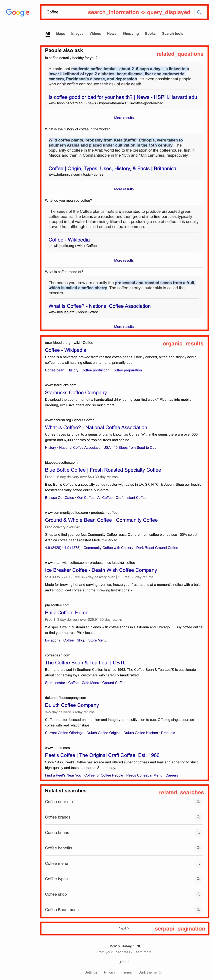The width and height of the screenshot is (213, 980).
Task: Click More results under the Britannica answer
Action: coord(124,189)
